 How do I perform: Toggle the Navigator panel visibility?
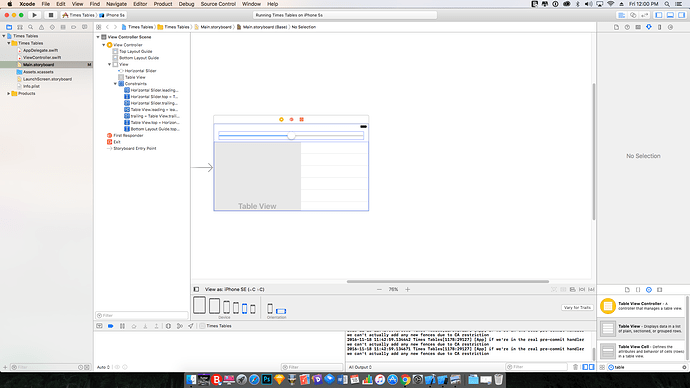coord(659,15)
